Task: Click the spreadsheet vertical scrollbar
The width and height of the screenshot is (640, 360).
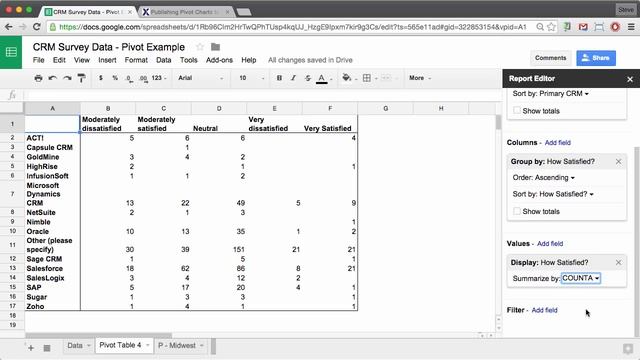Action: 498,122
